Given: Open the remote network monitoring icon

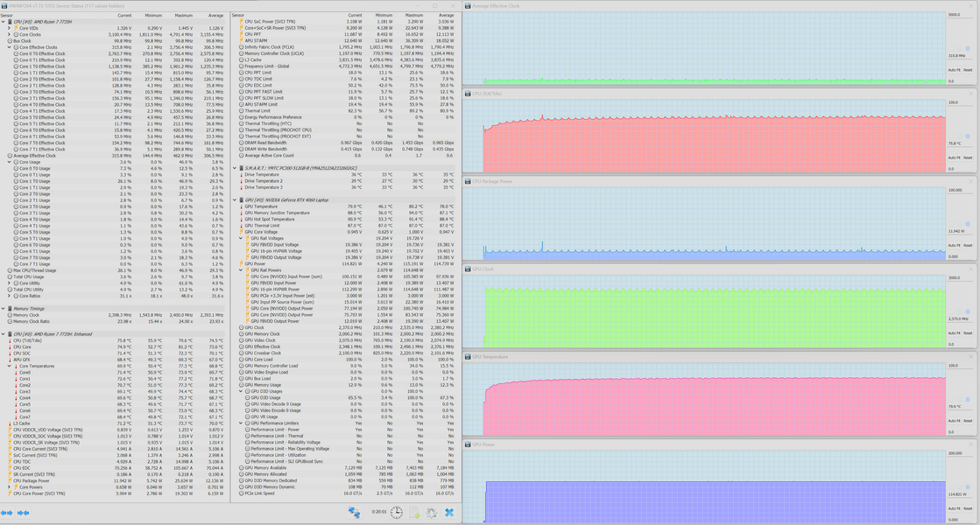Looking at the screenshot, I should click(x=355, y=513).
